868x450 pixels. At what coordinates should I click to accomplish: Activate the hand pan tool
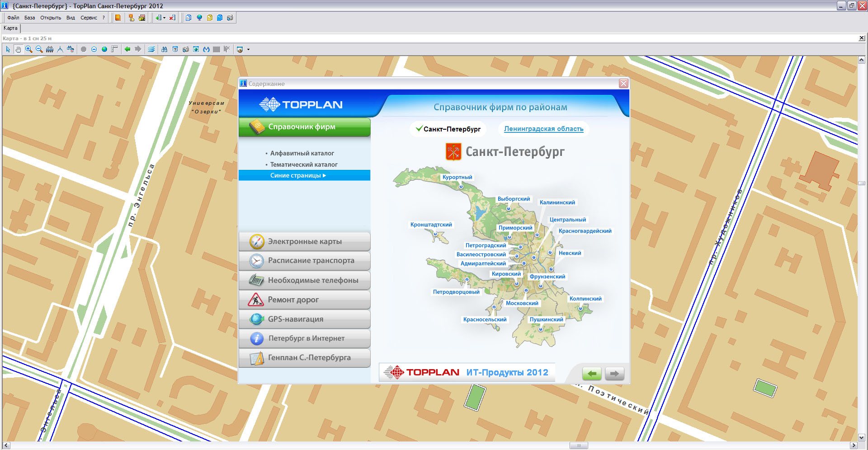pyautogui.click(x=18, y=49)
